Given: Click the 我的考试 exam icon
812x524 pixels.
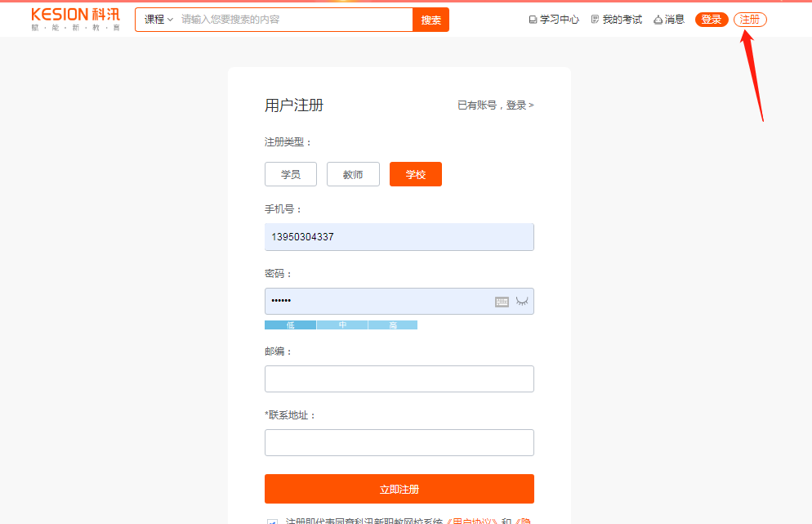Looking at the screenshot, I should pos(595,20).
